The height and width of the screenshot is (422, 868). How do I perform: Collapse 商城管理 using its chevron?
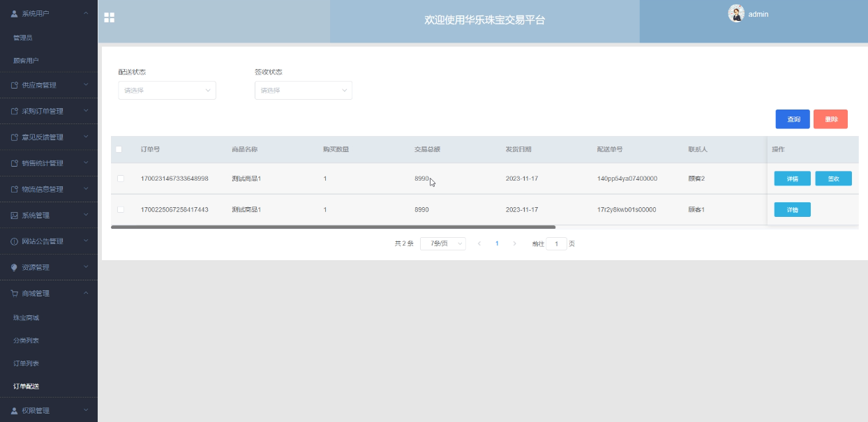[86, 293]
